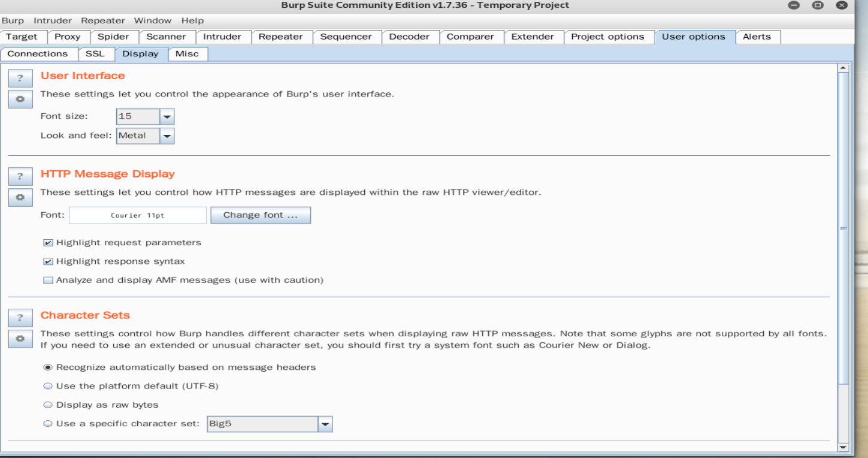Switch to the Decoder tab
Image resolution: width=868 pixels, height=458 pixels.
[409, 37]
